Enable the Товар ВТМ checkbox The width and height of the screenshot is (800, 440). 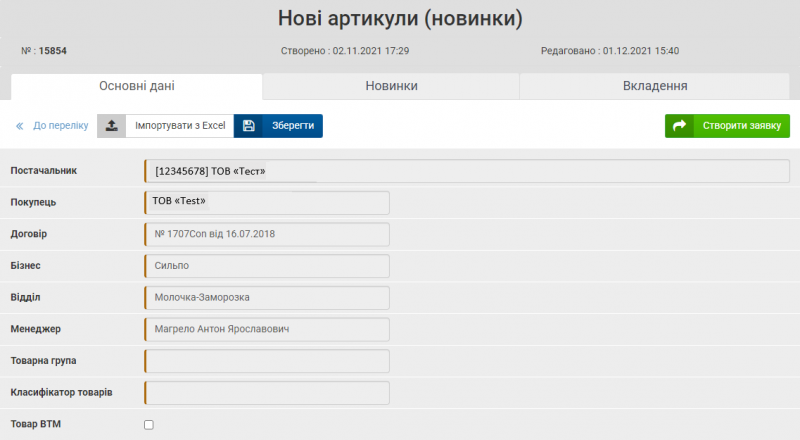(148, 425)
